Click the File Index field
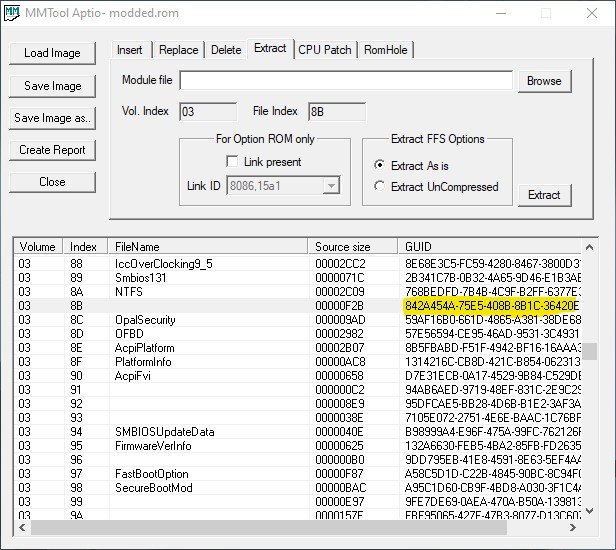Image resolution: width=616 pixels, height=550 pixels. pos(337,112)
